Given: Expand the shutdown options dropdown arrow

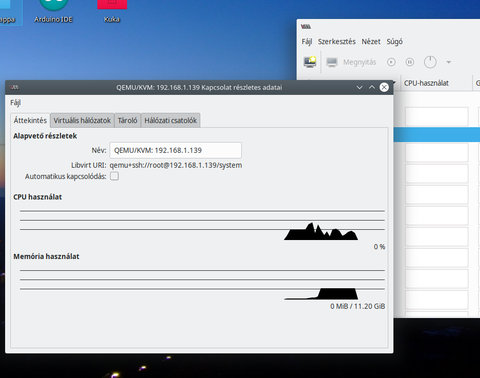Looking at the screenshot, I should [x=449, y=62].
